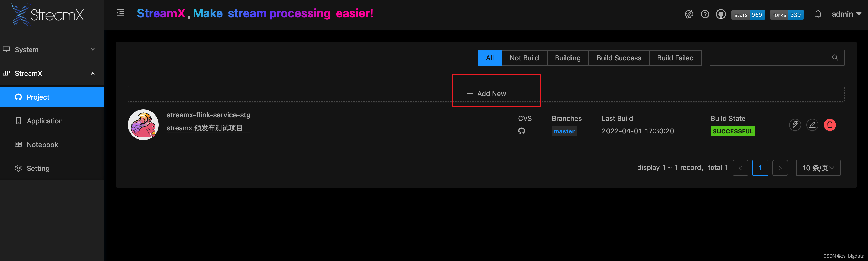Open the help question mark icon
Screen dimensions: 868x261
(705, 14)
